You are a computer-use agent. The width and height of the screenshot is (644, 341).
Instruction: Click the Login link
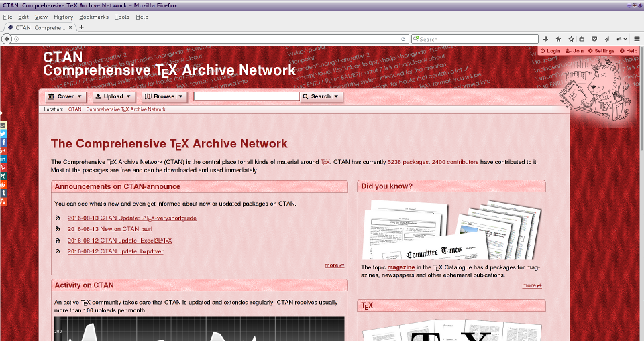coord(550,51)
